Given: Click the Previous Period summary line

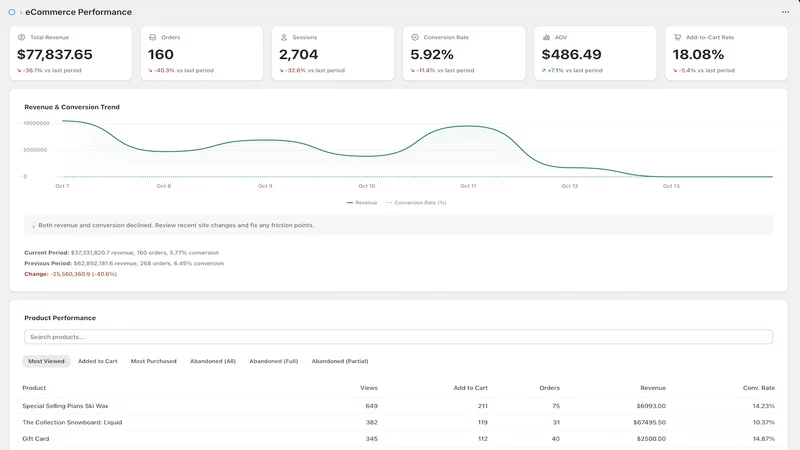Looking at the screenshot, I should tap(124, 263).
